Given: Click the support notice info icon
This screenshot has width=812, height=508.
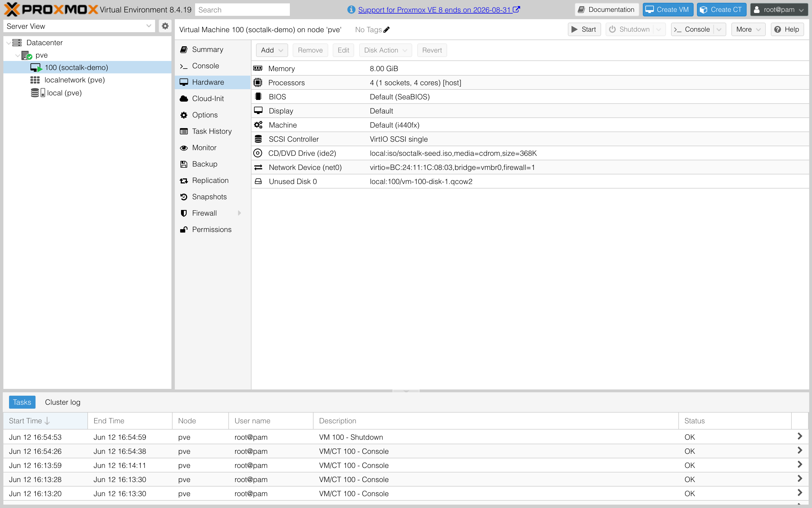Looking at the screenshot, I should coord(351,10).
